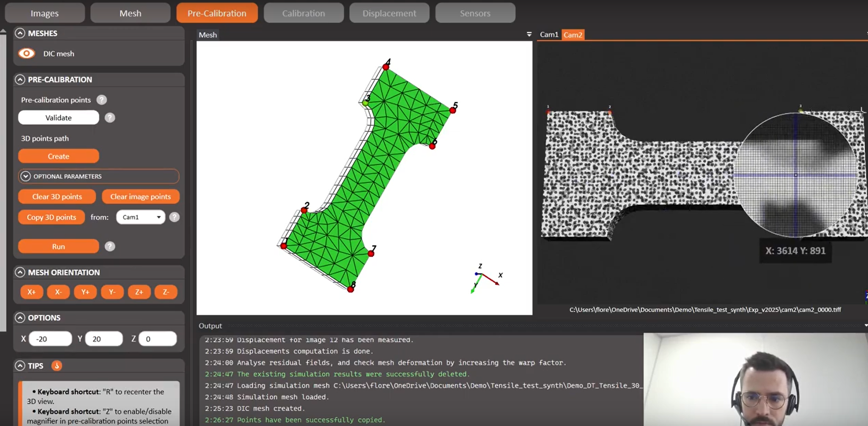Click the Z offset input field under OPTIONS
This screenshot has width=868, height=426.
click(x=157, y=339)
